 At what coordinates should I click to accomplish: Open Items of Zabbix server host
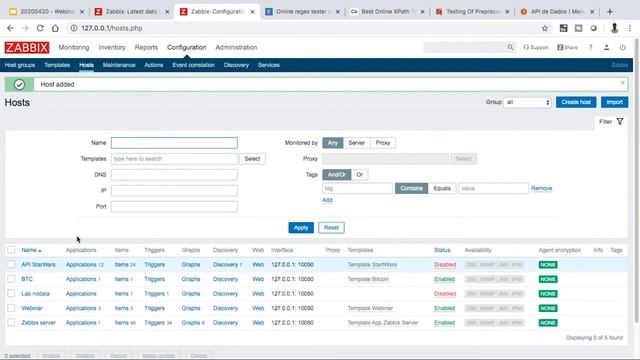pos(122,322)
